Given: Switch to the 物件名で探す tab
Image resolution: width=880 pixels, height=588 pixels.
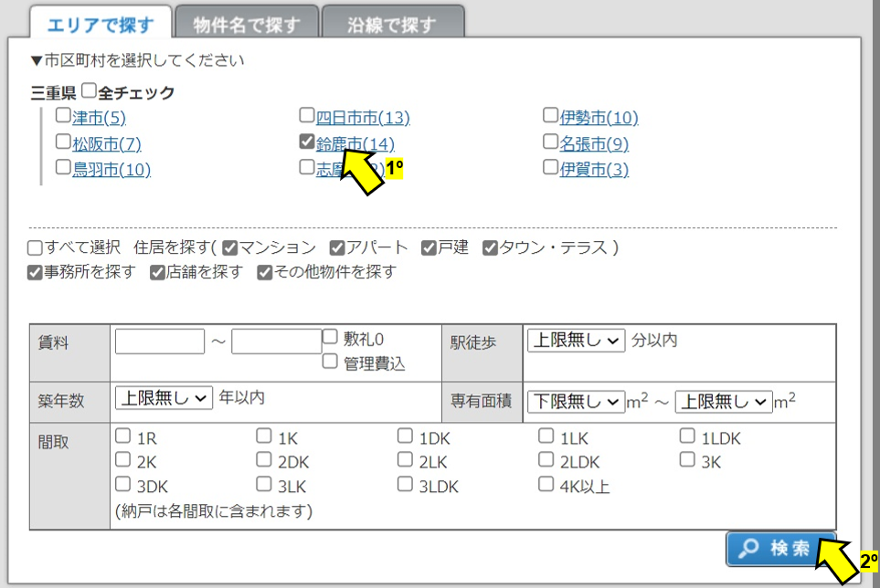Looking at the screenshot, I should (247, 25).
